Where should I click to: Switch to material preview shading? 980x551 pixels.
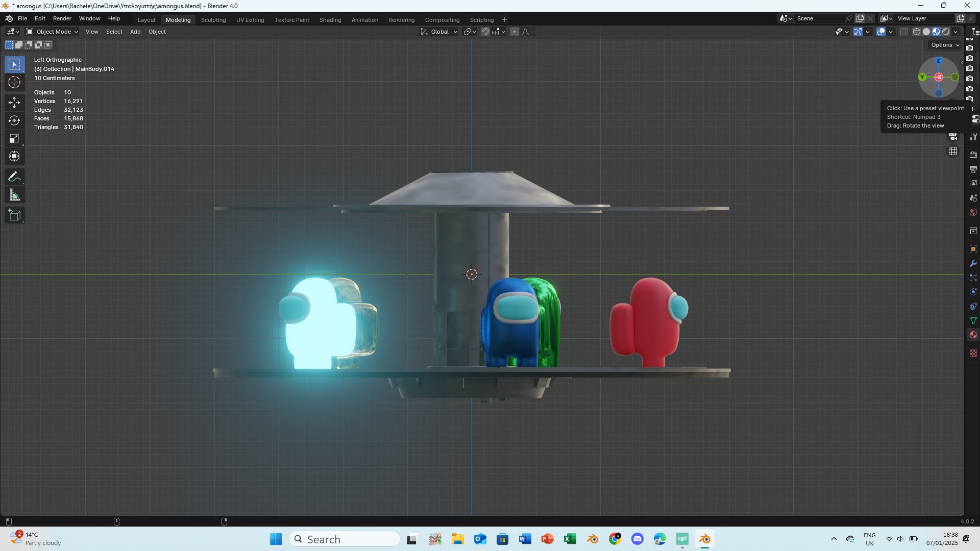pos(936,32)
